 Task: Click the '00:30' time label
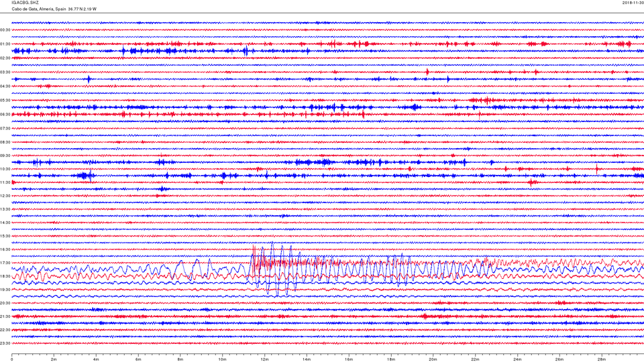tap(5, 30)
